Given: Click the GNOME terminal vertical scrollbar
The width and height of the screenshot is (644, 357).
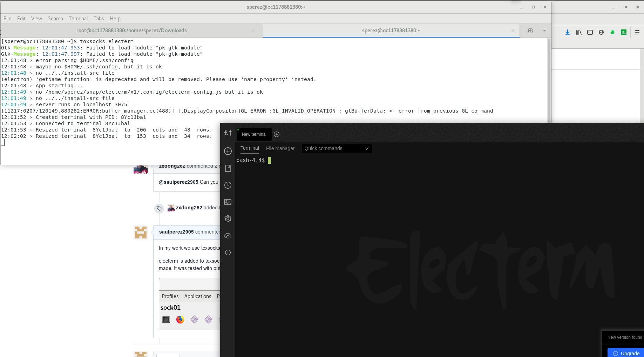Looking at the screenshot, I should pos(549,81).
